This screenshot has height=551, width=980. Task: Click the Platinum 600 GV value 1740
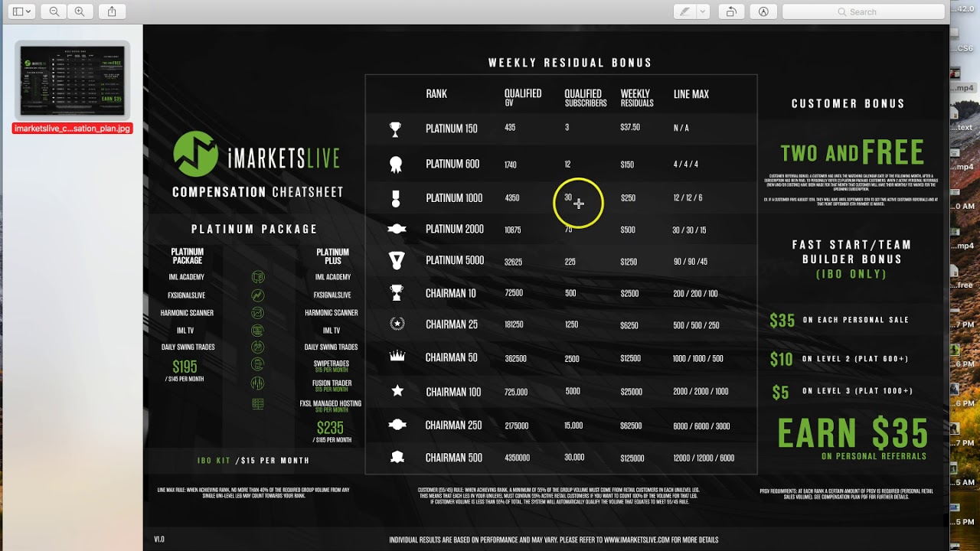tap(511, 165)
